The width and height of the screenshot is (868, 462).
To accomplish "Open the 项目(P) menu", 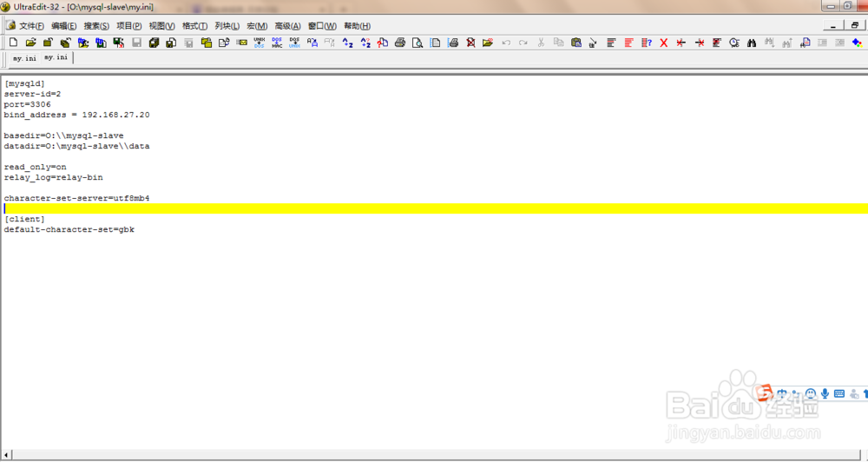I will click(x=129, y=26).
